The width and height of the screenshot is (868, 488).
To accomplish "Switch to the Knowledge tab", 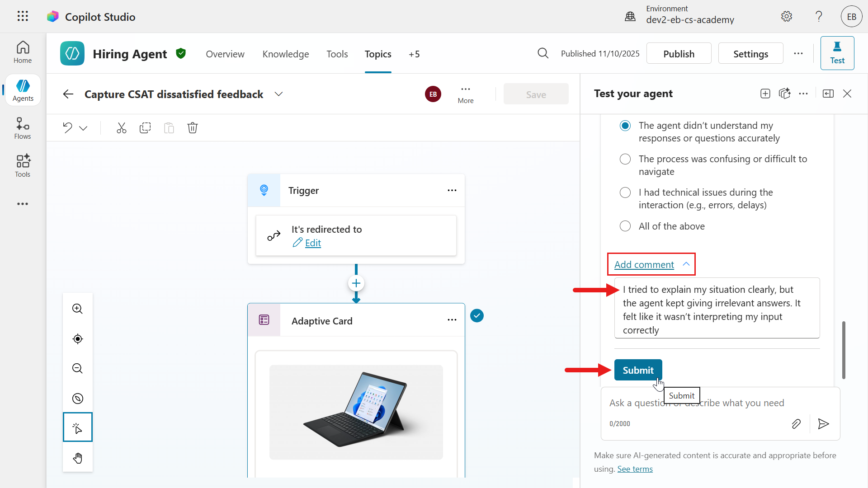I will [x=285, y=54].
